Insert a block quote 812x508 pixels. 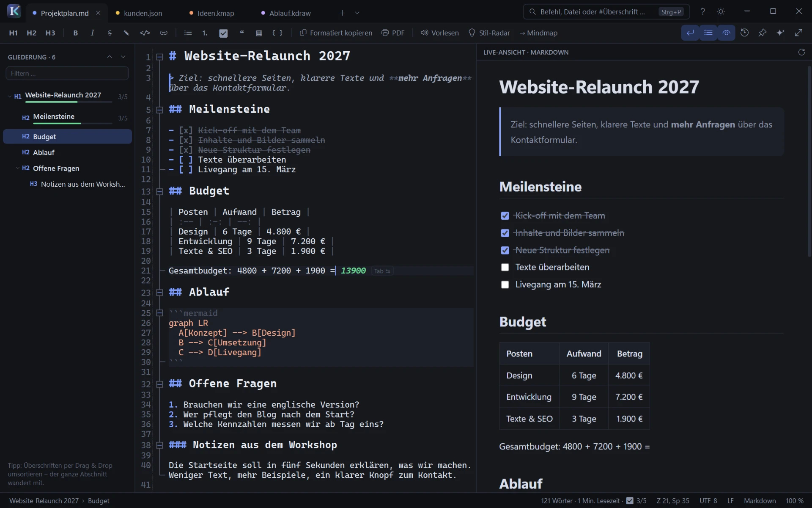pos(241,33)
